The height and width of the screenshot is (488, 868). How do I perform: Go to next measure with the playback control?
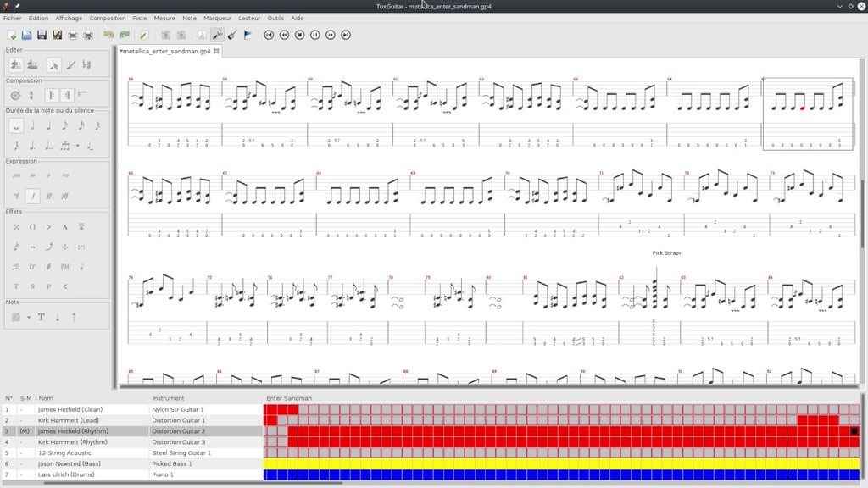click(331, 35)
